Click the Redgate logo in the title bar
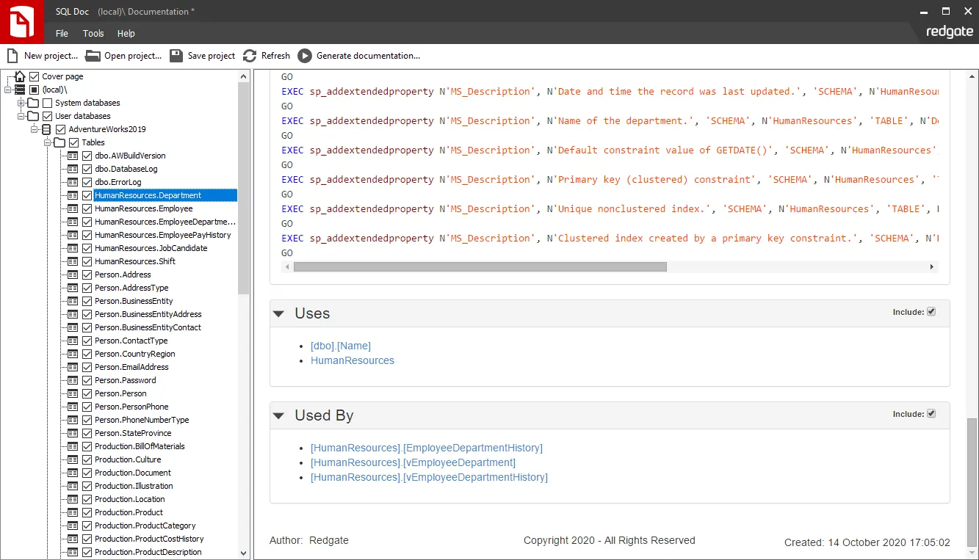The width and height of the screenshot is (979, 560). [x=950, y=32]
